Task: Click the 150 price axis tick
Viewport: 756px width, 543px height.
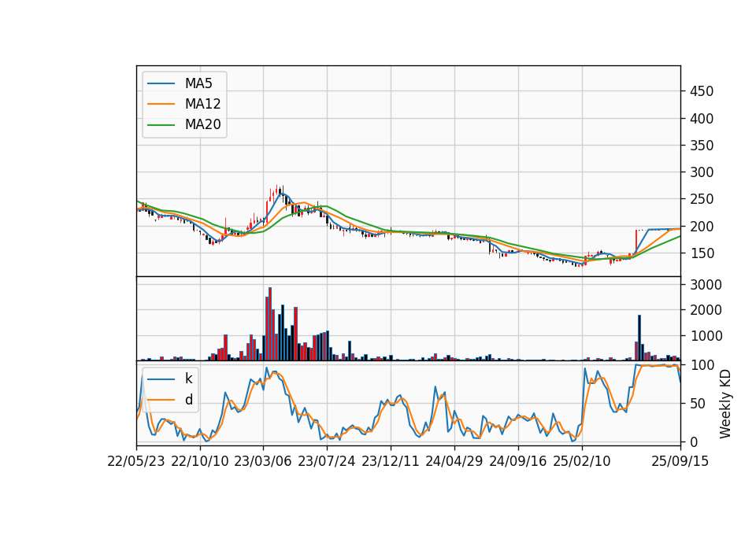Action: [x=702, y=253]
